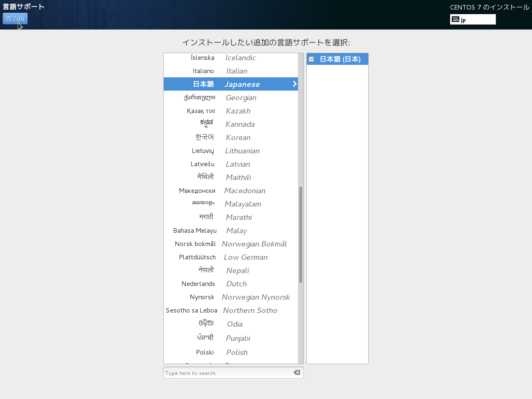This screenshot has height=399, width=532.
Task: Pick Polish (Polski) from list
Action: (231, 352)
